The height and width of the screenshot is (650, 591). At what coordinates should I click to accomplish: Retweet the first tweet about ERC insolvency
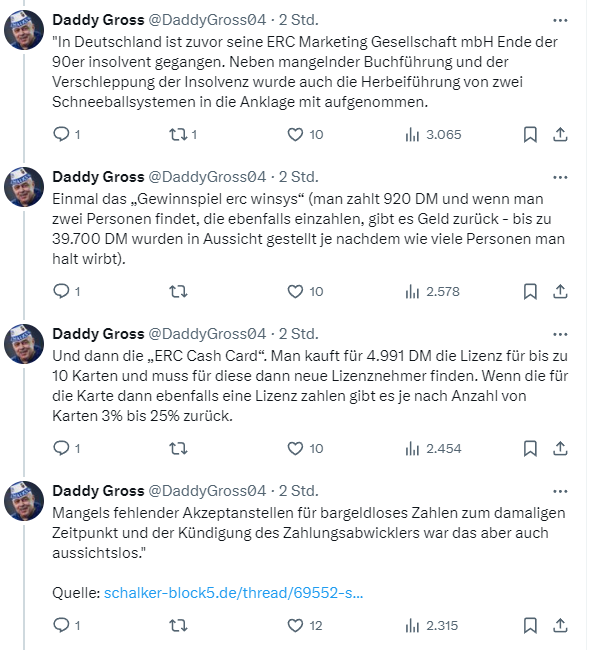183,134
